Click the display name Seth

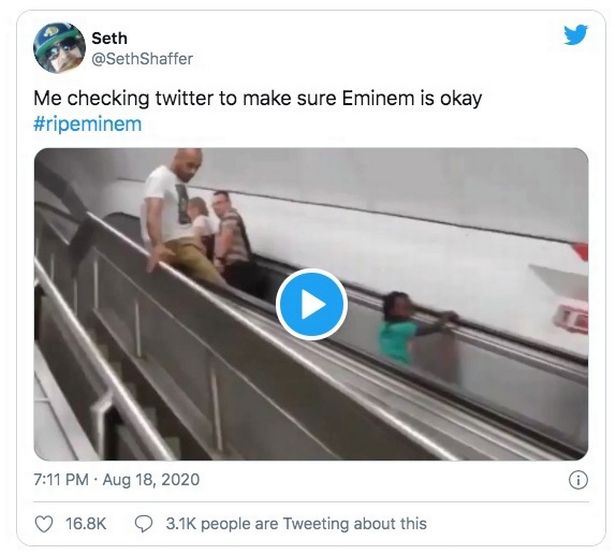pos(109,38)
